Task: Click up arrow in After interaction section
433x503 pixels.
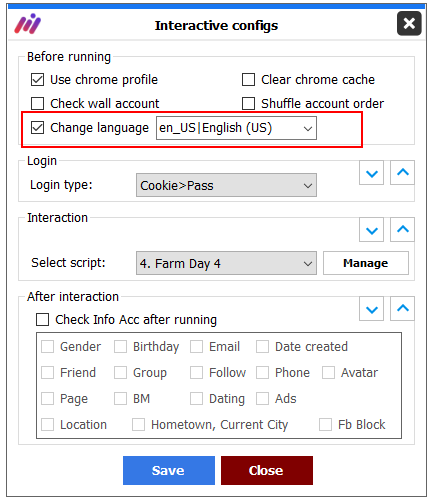Action: 403,309
